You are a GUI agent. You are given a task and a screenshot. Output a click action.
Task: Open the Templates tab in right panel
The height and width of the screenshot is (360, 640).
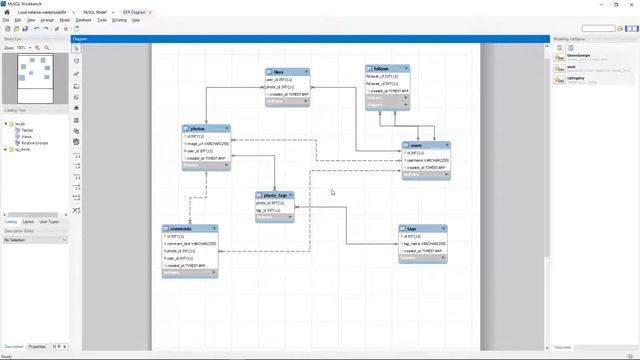click(562, 347)
